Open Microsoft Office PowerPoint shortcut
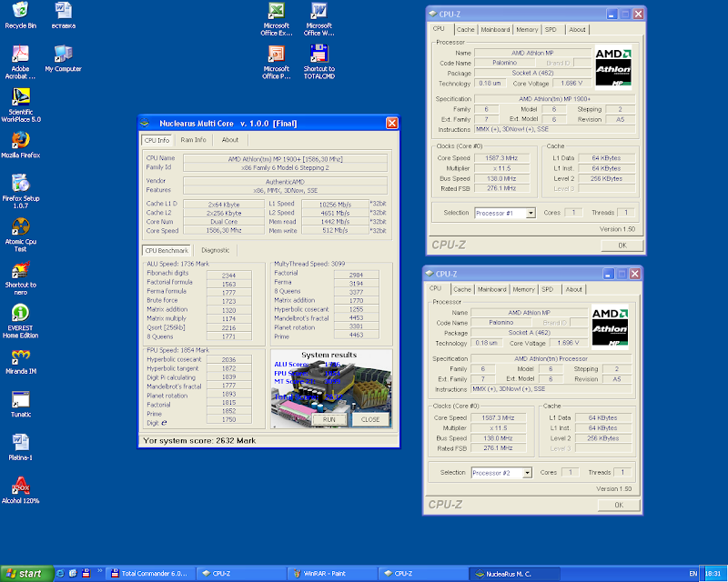The height and width of the screenshot is (582, 728). click(x=277, y=62)
